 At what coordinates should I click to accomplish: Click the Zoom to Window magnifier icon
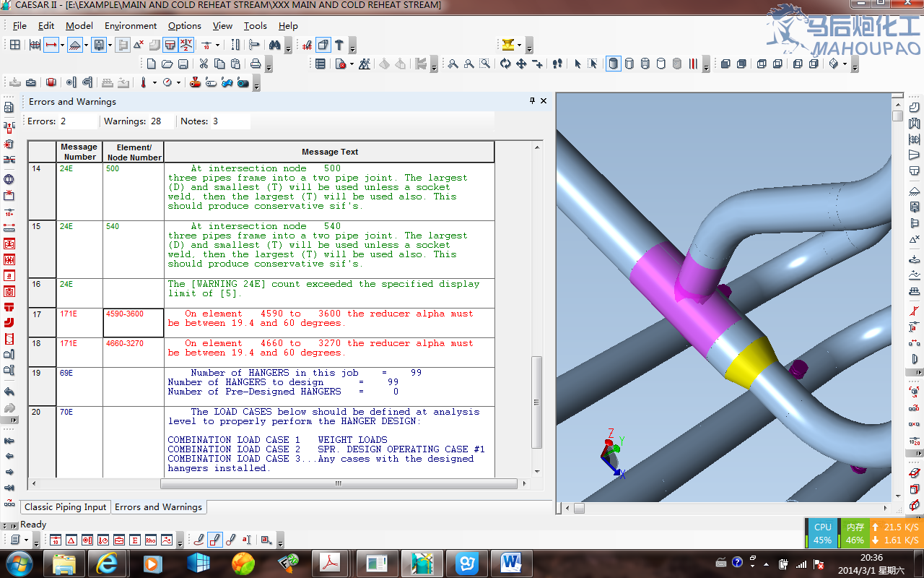[x=486, y=64]
